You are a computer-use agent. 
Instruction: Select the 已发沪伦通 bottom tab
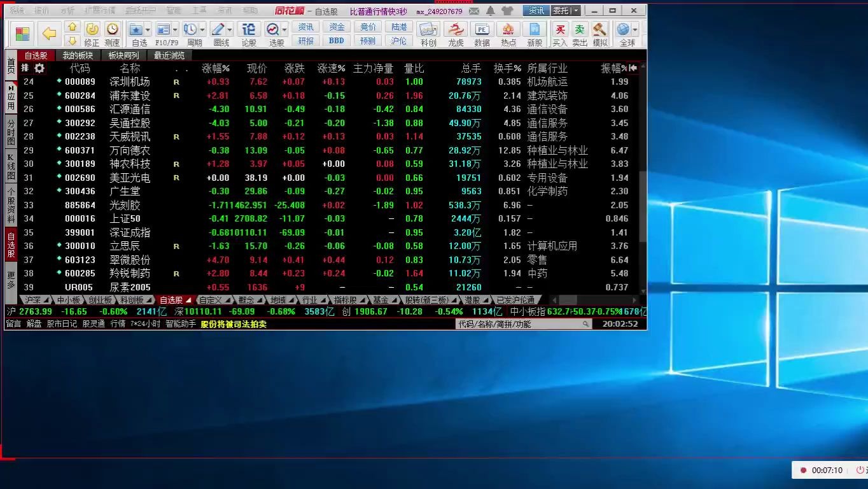pyautogui.click(x=515, y=300)
